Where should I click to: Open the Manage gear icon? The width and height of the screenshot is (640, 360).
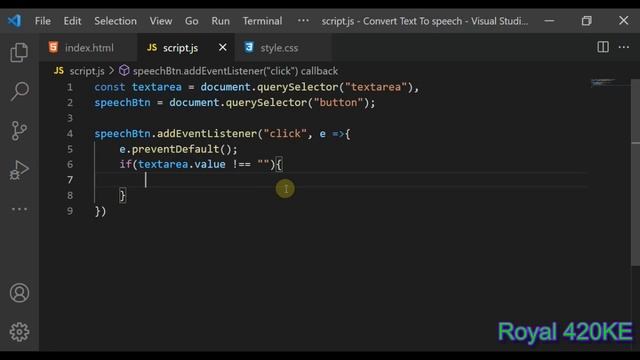click(x=19, y=332)
